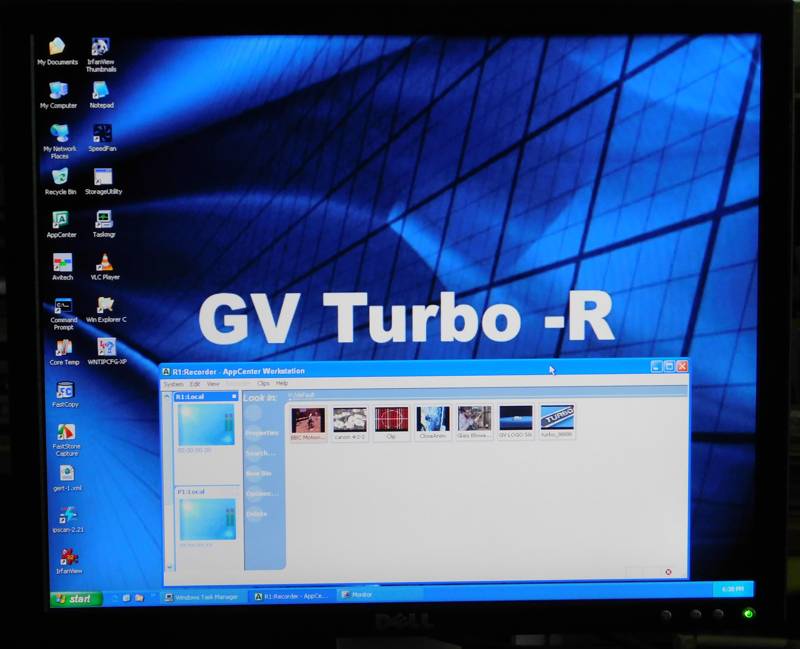800x649 pixels.
Task: Select the Turbo logo clip thumbnail
Action: tap(557, 421)
